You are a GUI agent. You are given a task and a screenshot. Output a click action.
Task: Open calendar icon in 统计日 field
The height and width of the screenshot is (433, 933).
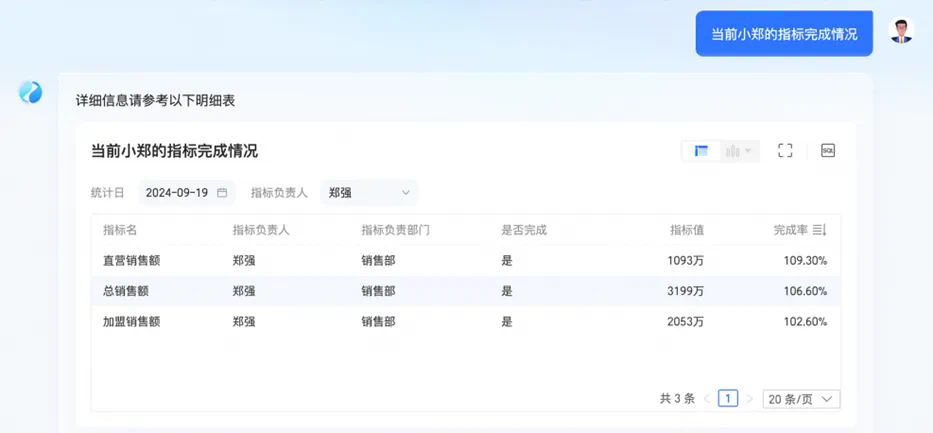coord(222,193)
